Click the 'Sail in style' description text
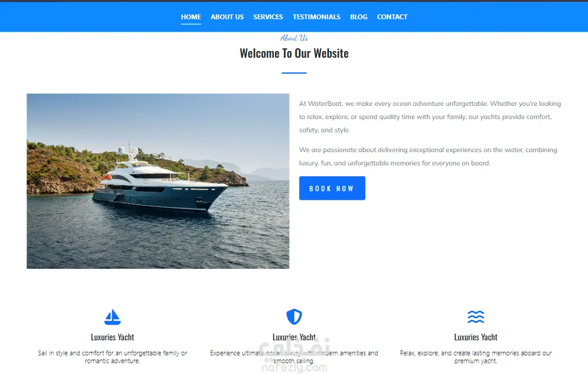 point(112,357)
